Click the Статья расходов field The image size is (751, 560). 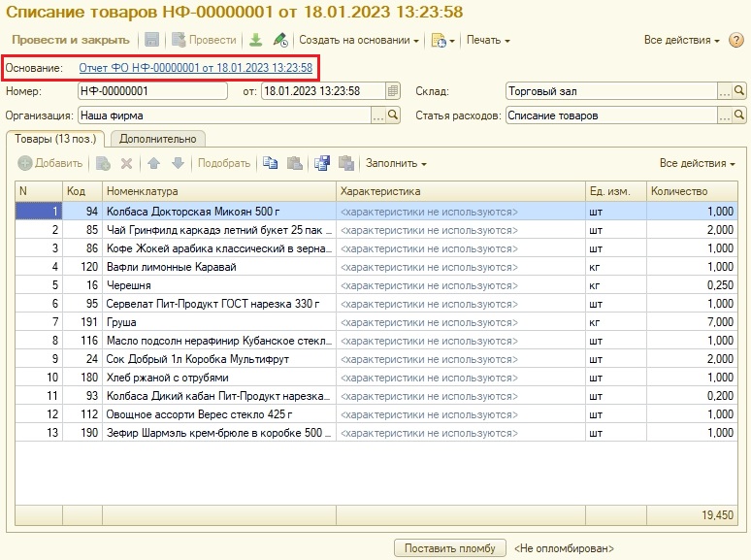click(611, 115)
